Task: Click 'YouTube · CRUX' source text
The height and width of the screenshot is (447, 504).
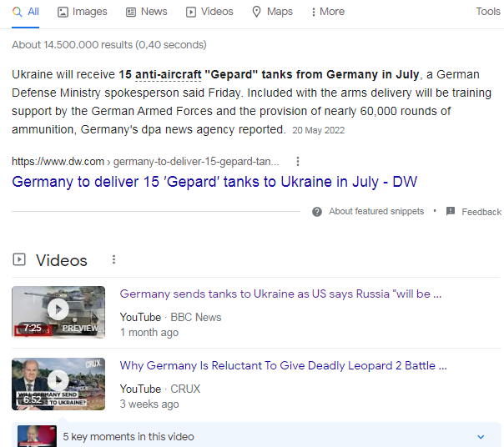Action: (x=160, y=389)
